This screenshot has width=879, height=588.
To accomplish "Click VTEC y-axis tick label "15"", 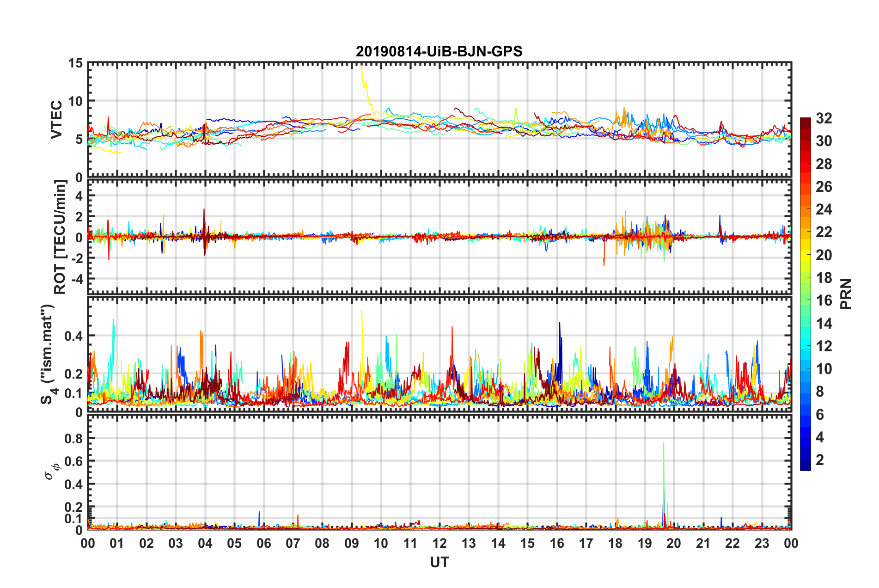I will click(x=75, y=63).
